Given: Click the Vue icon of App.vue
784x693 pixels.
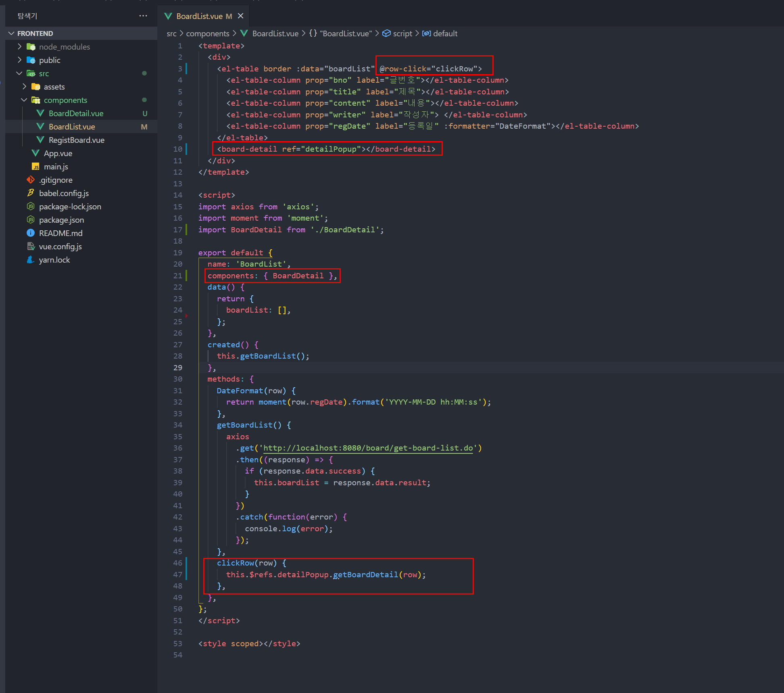Looking at the screenshot, I should [35, 153].
